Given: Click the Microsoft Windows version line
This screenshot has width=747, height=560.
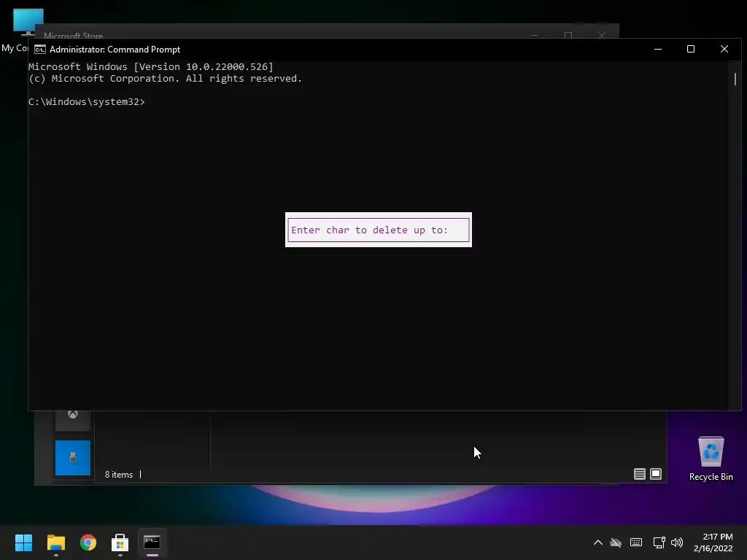Looking at the screenshot, I should (151, 66).
